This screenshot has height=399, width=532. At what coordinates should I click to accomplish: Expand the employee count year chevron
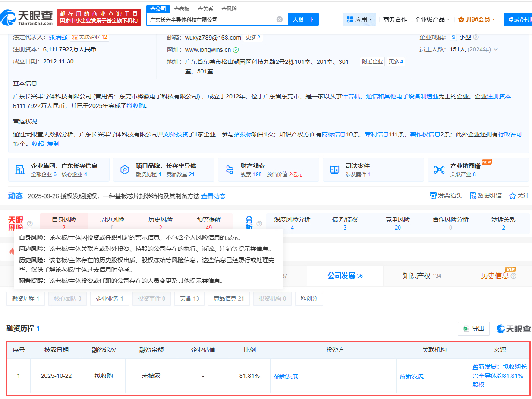click(496, 50)
